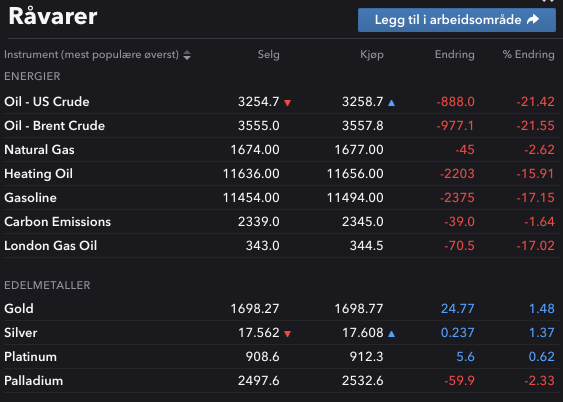The image size is (563, 402).
Task: Sort by the % Endring column header
Action: tap(529, 55)
